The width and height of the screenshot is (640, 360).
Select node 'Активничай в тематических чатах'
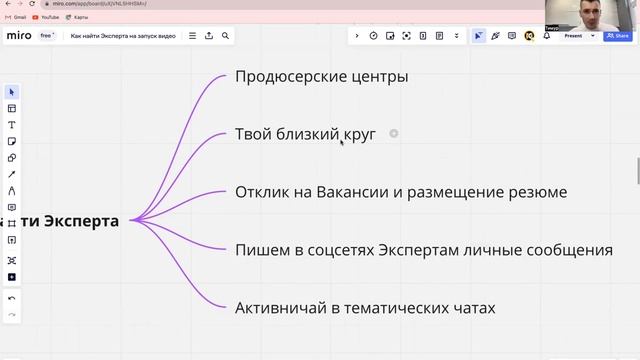365,308
